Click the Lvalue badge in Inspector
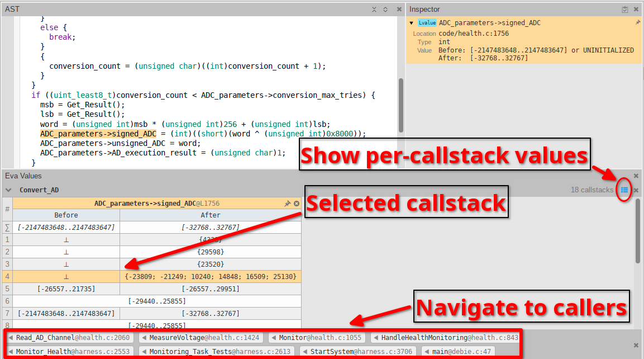Viewport: 644px width, 359px height. point(427,23)
